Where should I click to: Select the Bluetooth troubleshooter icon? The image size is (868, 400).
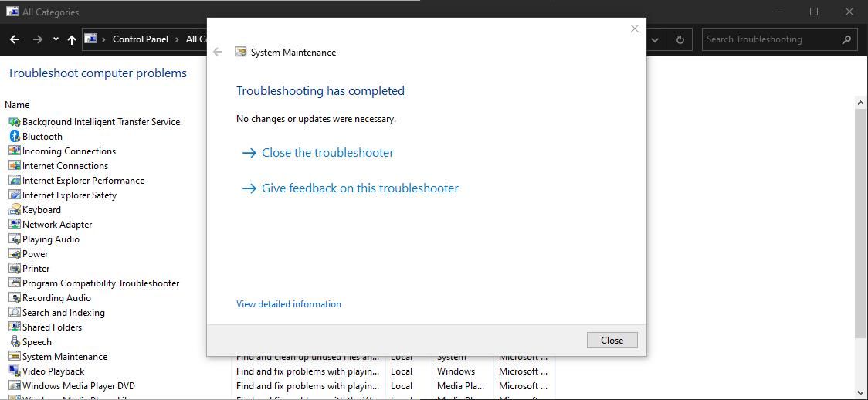pos(15,137)
